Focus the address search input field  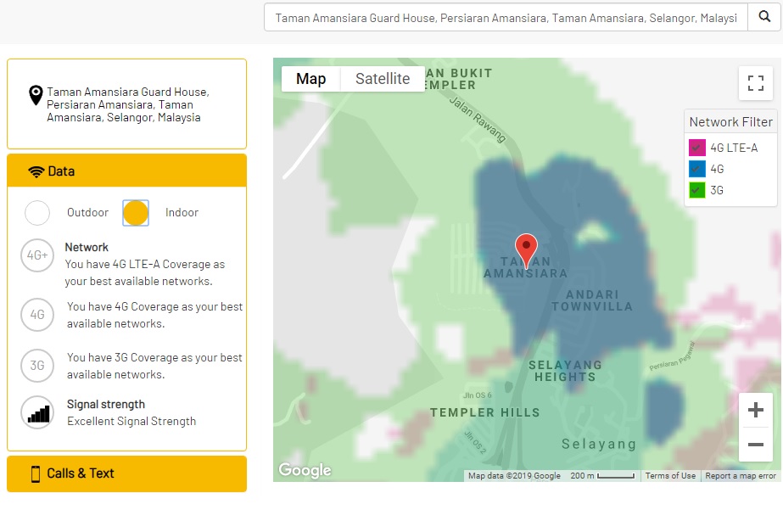point(506,18)
